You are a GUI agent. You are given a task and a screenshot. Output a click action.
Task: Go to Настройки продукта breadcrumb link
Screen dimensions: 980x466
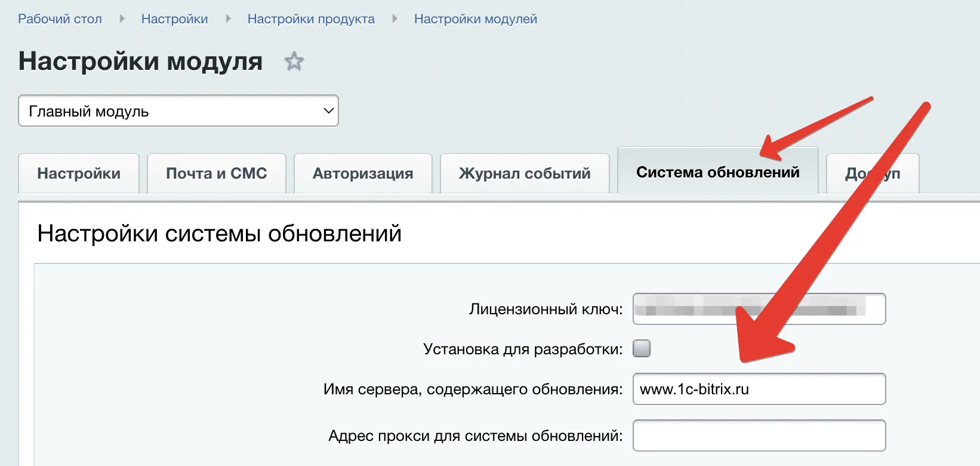pos(311,19)
